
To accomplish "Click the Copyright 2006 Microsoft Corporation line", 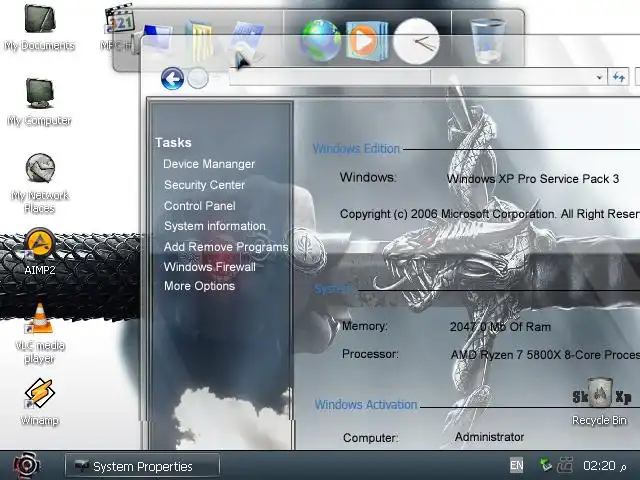I will (x=490, y=214).
